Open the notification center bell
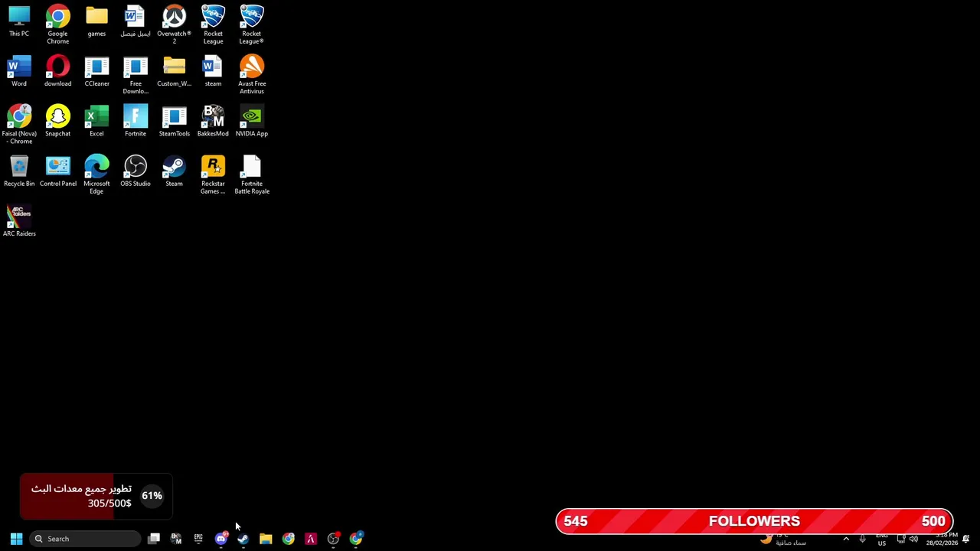980x551 pixels. pyautogui.click(x=966, y=539)
